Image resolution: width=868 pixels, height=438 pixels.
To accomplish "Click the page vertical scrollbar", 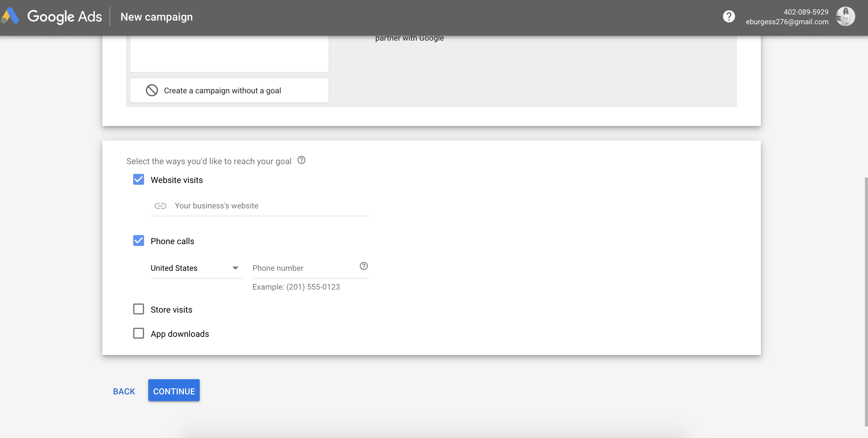I will [866, 302].
